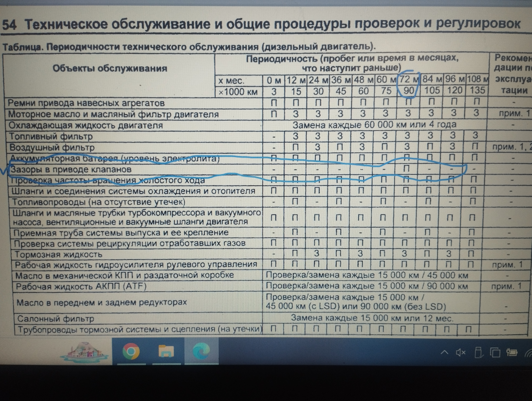This screenshot has width=532, height=401.
Task: Click 'Замена каждые 60 000 км или 4 года' text
Action: click(x=374, y=125)
